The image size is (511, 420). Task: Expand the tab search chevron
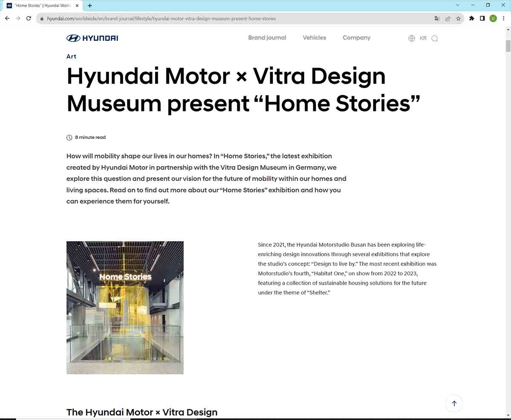tap(458, 6)
